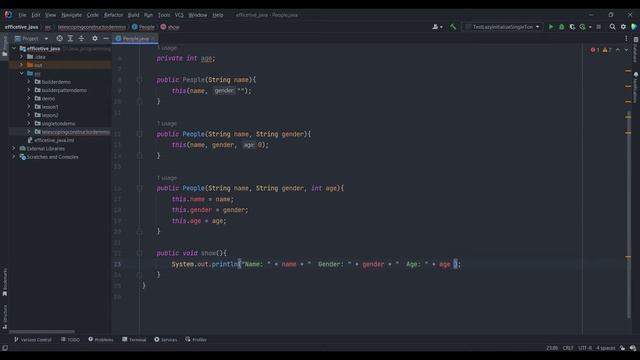640x360 pixels.
Task: Go to previous highlighted error arrow
Action: 618,50
